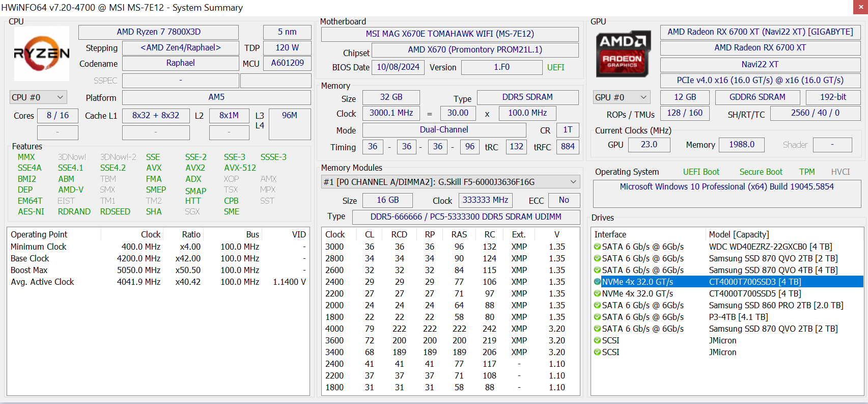Screen dimensions: 868x404
Task: Open the CPU #0 selector dropdown
Action: [x=38, y=97]
